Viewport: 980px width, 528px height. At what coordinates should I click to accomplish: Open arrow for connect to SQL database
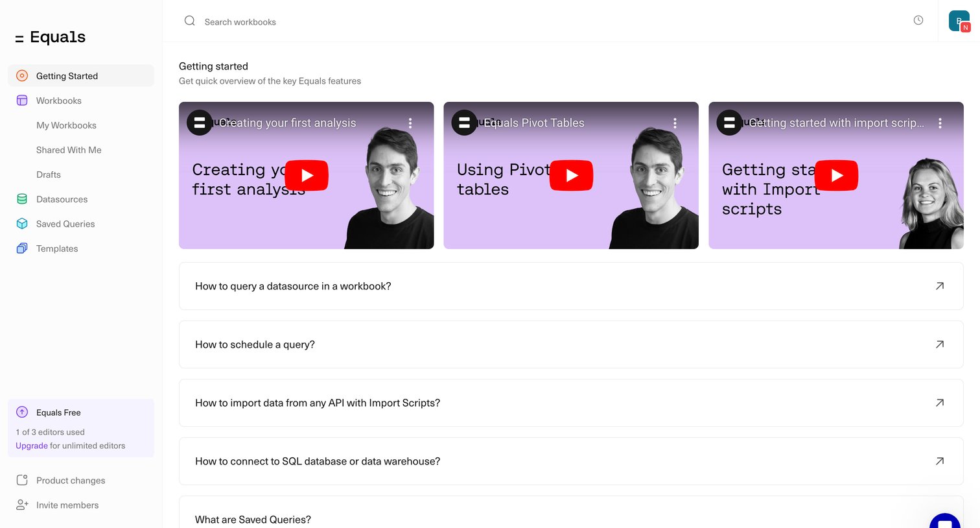[940, 461]
